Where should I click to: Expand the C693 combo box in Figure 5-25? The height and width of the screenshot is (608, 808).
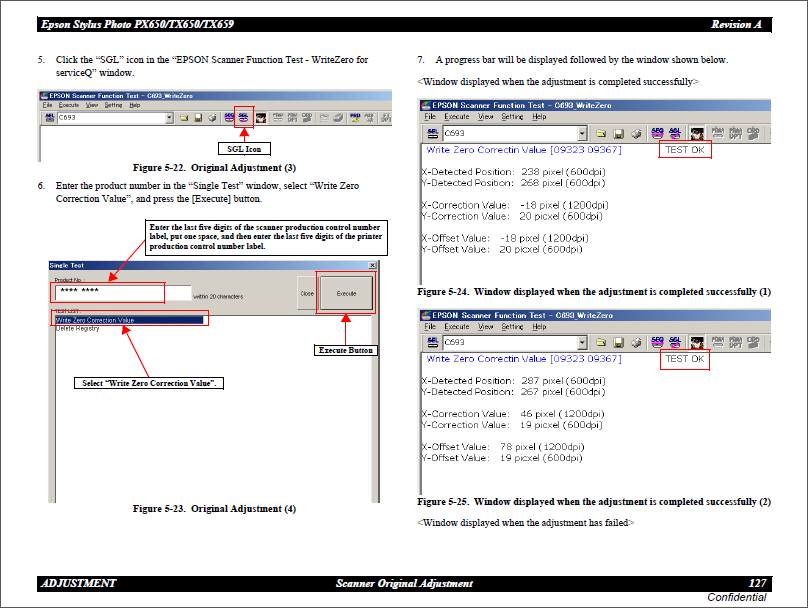pos(582,342)
